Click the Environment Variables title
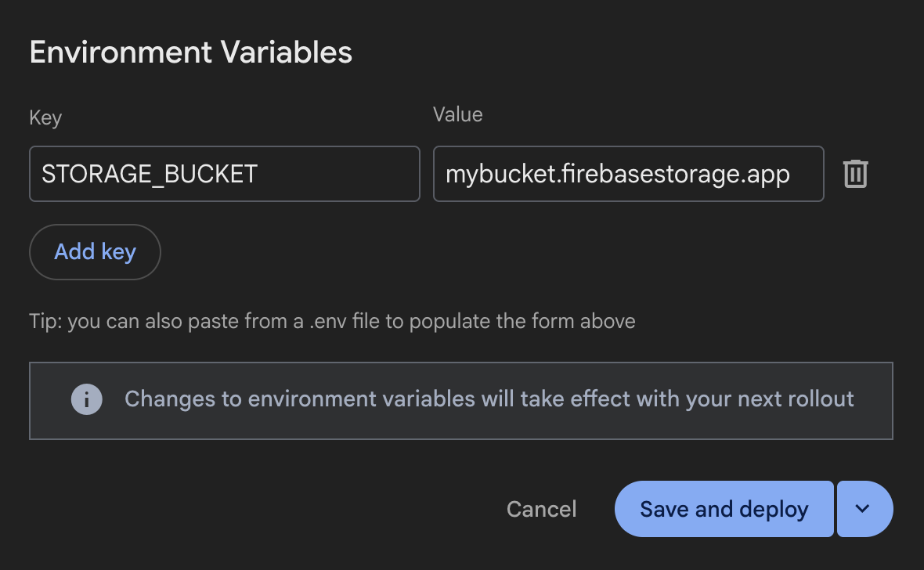This screenshot has width=924, height=570. click(191, 52)
